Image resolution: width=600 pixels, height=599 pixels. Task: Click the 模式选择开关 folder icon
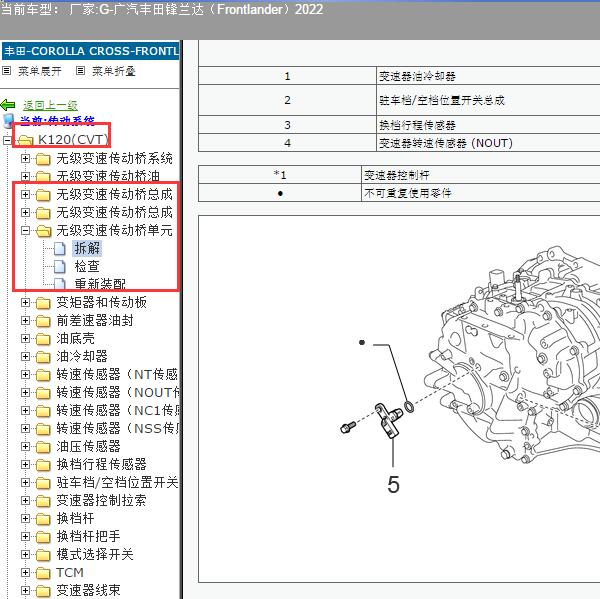[43, 555]
